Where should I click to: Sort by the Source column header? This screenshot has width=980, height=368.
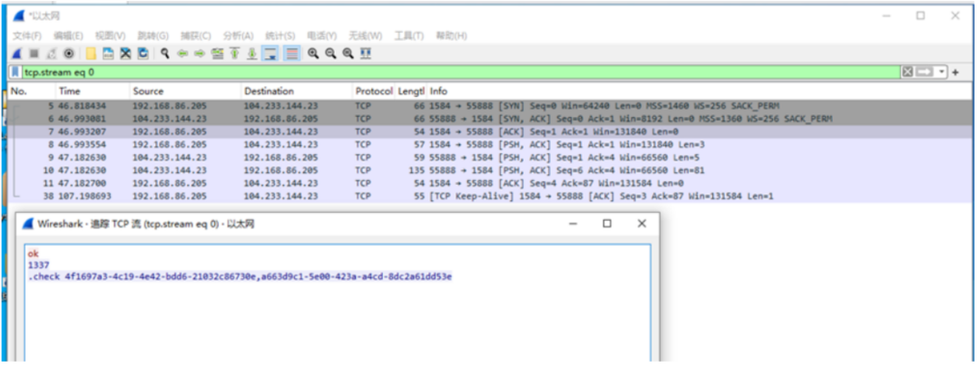point(185,92)
